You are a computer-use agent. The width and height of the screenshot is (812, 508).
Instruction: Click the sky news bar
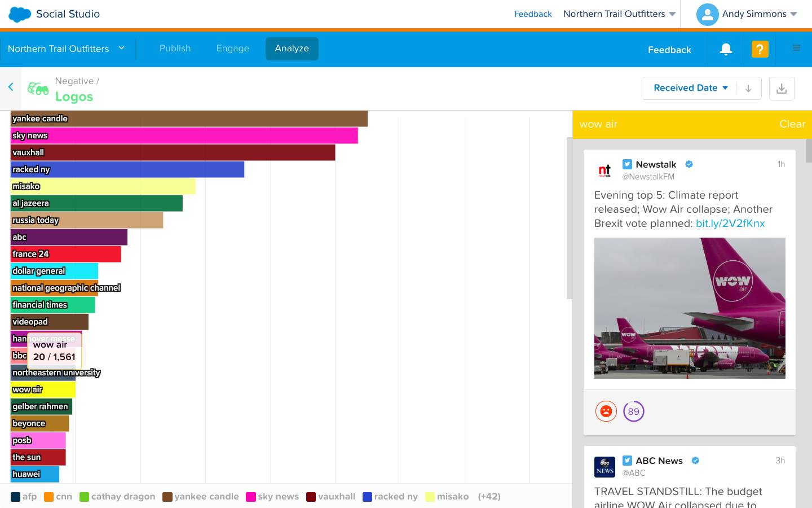184,135
